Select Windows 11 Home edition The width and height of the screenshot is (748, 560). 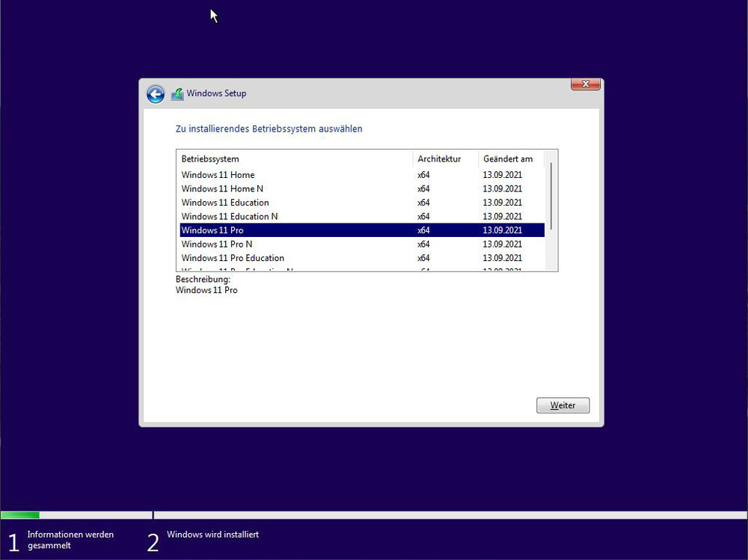(362, 175)
